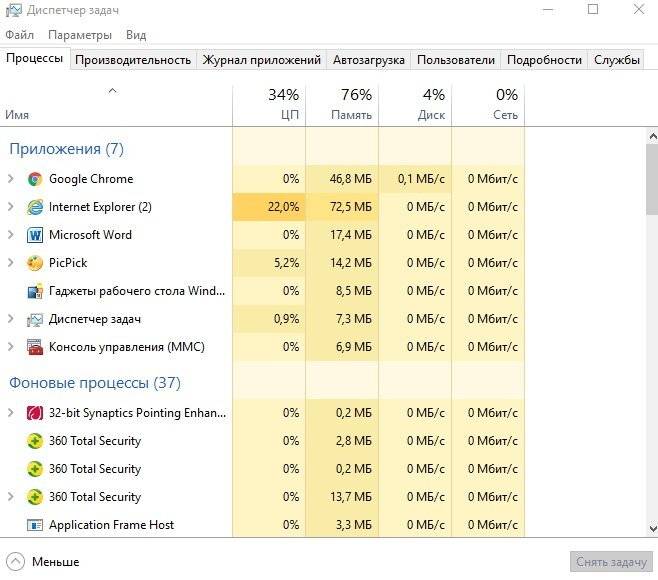Sort by the Память column header
Screen dimensions: 658x580
[x=342, y=105]
